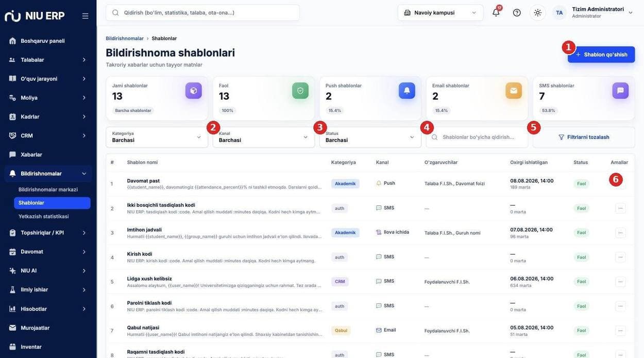Image resolution: width=644 pixels, height=358 pixels.
Task: Click the NIU ERP logo
Action: coord(35,16)
